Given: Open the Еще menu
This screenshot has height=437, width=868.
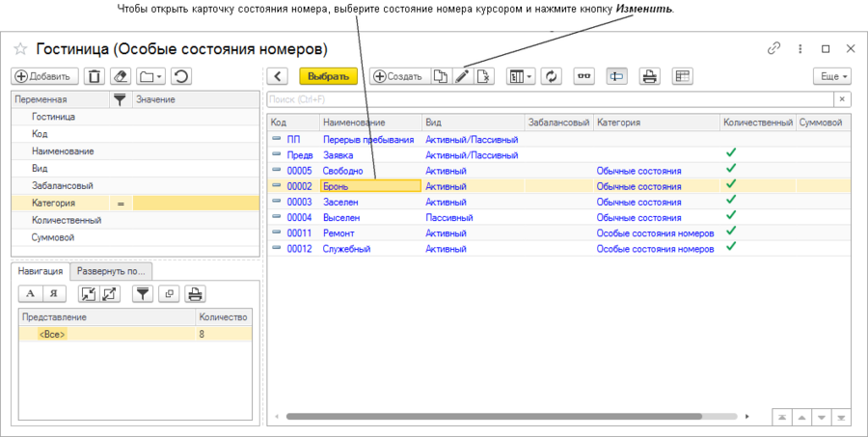Looking at the screenshot, I should [832, 76].
